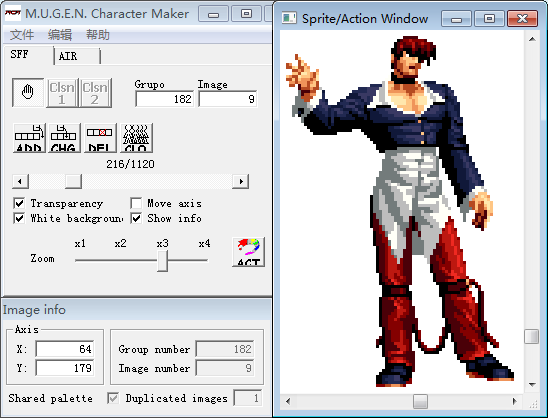This screenshot has width=548, height=418.
Task: Click the x1 zoom label
Action: pyautogui.click(x=80, y=243)
